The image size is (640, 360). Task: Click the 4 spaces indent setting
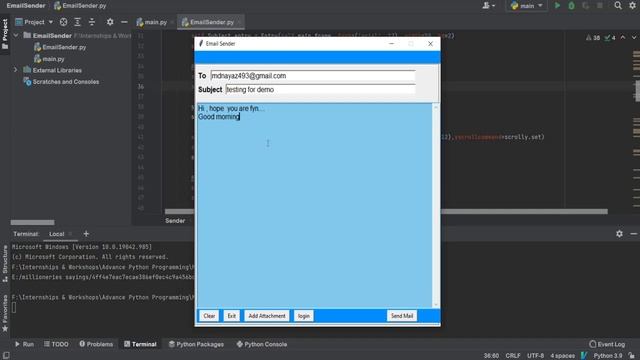[562, 356]
